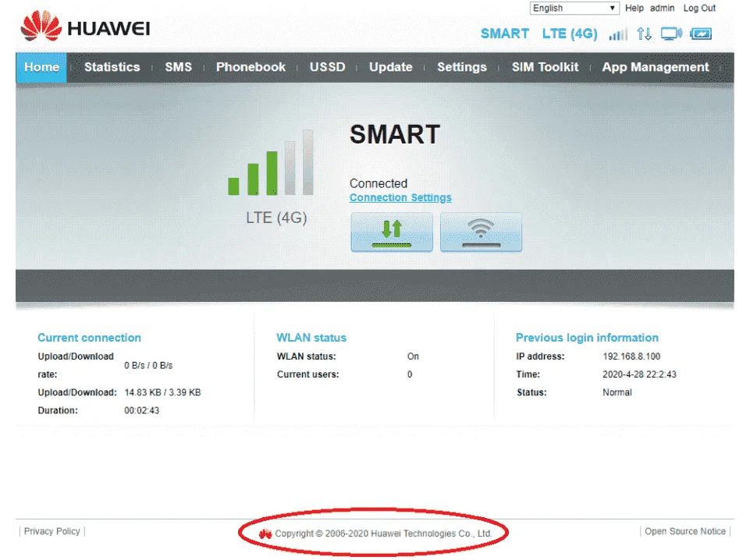The width and height of the screenshot is (750, 560).
Task: Click the large SMART network name
Action: pyautogui.click(x=395, y=134)
